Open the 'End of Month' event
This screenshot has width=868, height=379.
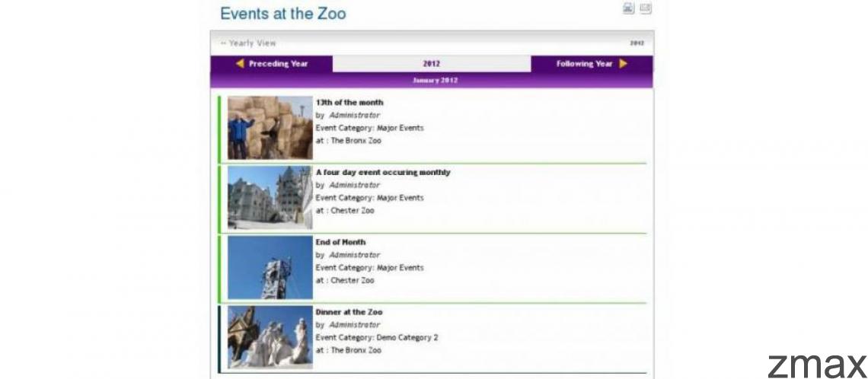340,242
